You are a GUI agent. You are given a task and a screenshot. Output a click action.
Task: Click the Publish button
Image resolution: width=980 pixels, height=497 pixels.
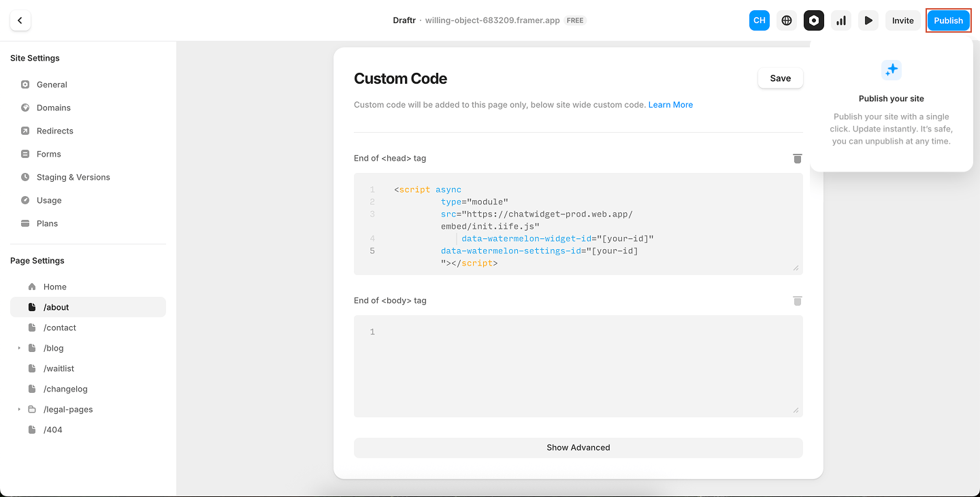point(948,20)
